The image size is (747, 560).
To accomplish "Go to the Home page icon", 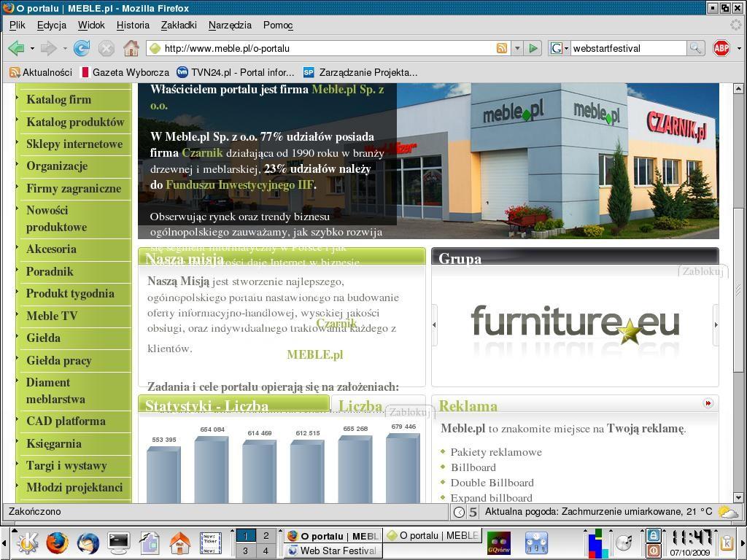I will click(131, 48).
